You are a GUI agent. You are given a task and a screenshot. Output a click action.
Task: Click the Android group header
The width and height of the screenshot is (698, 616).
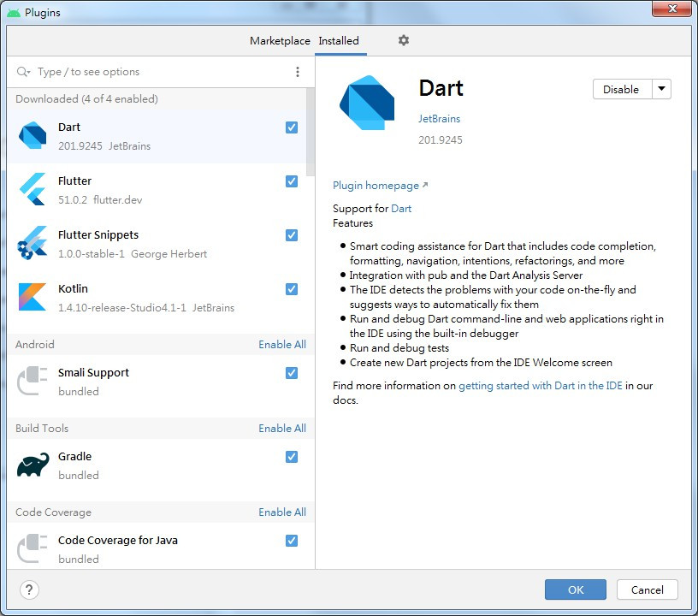[x=35, y=345]
